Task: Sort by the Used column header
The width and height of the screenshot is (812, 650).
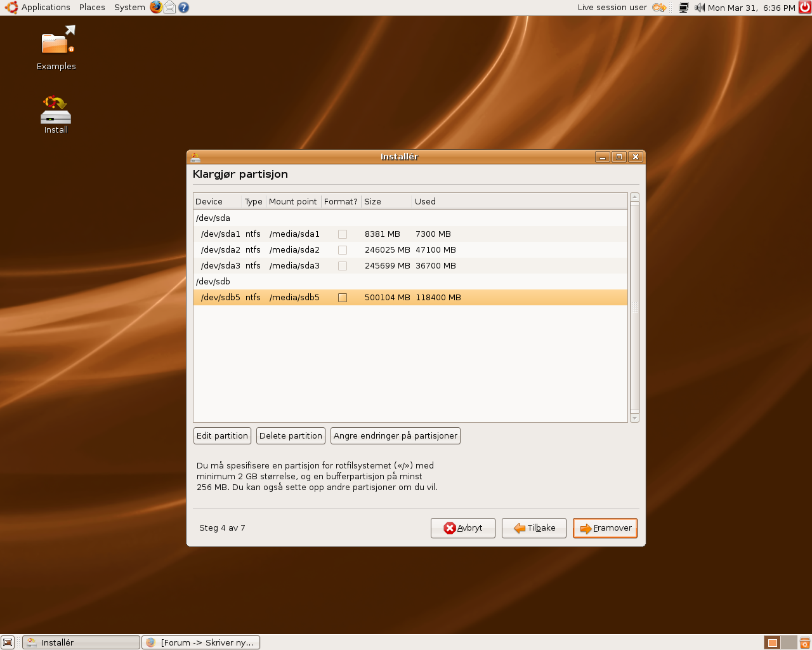Action: [520, 202]
